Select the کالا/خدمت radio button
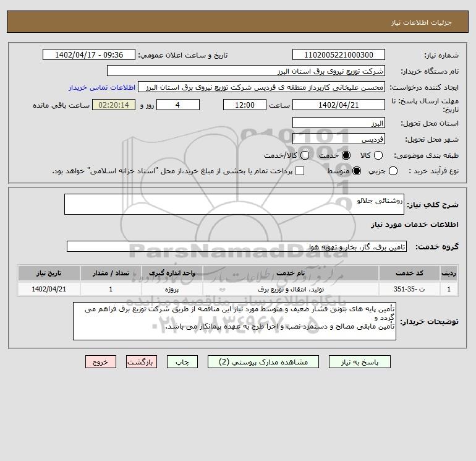 pos(305,155)
